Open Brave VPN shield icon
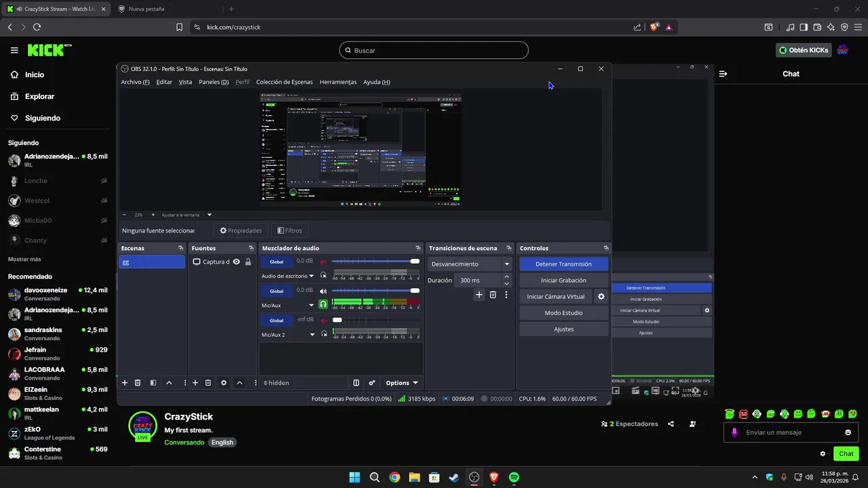Viewport: 868px width, 488px height. (x=844, y=27)
